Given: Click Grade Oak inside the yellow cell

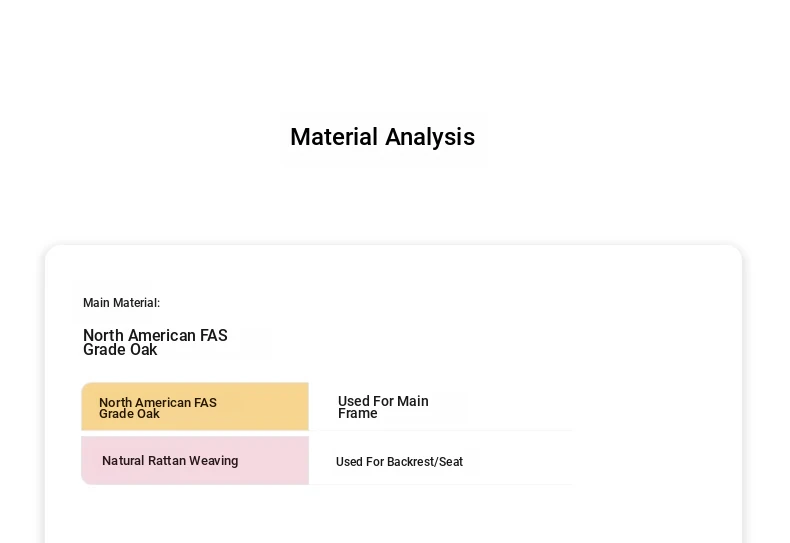Looking at the screenshot, I should (129, 414).
